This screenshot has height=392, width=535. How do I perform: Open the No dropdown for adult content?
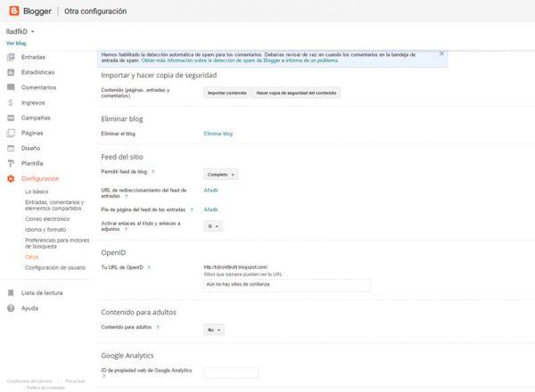pos(214,330)
